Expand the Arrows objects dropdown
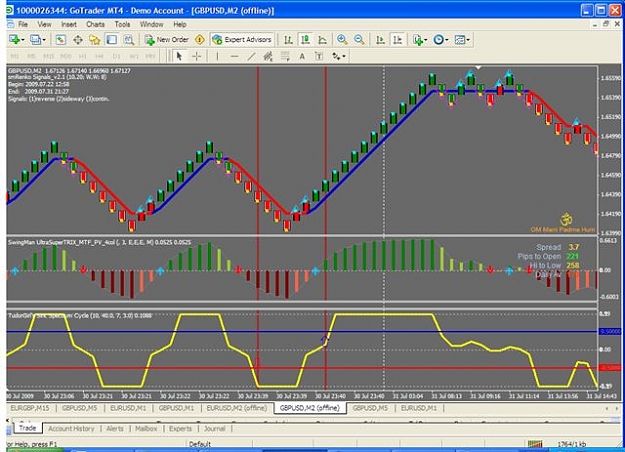This screenshot has width=625, height=452. tap(344, 57)
